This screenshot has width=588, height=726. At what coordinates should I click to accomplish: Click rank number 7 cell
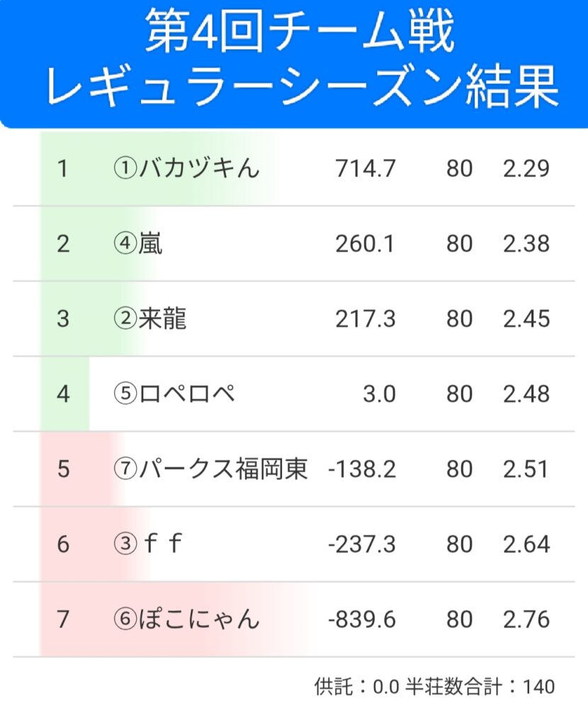[x=63, y=620]
